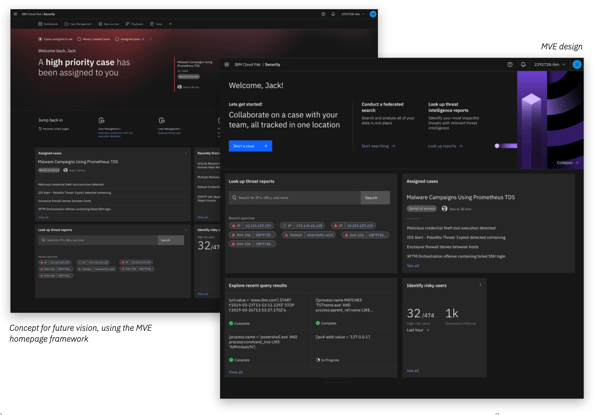The width and height of the screenshot is (596, 415).
Task: Open Excessive firewall denies between hosts in the MVE window
Action: point(442,247)
